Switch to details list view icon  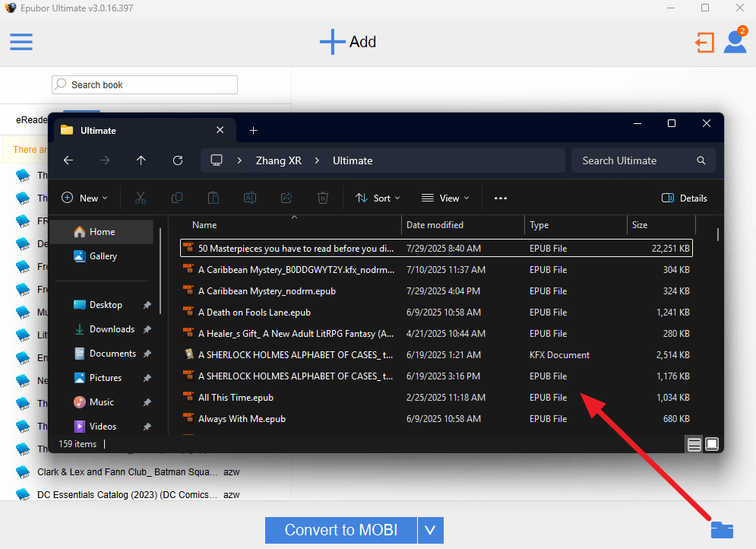tap(694, 444)
